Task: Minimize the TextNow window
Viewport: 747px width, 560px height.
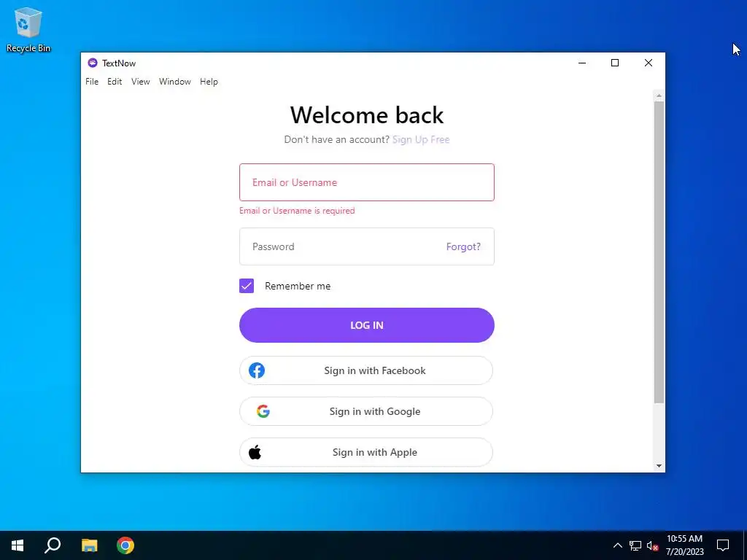Action: tap(582, 63)
